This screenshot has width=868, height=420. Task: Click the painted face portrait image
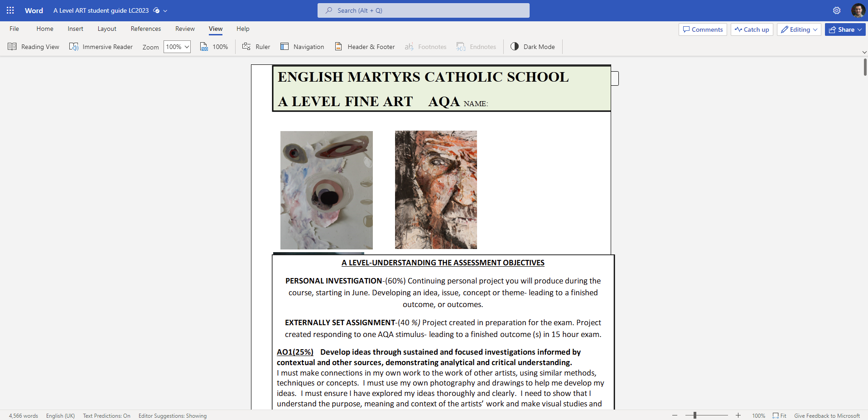coord(436,190)
